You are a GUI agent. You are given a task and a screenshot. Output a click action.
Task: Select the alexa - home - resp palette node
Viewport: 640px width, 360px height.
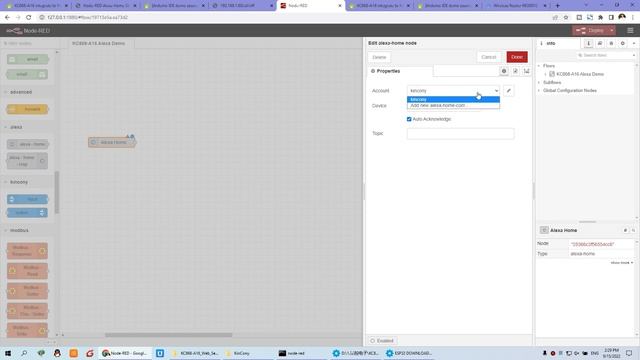[27, 161]
